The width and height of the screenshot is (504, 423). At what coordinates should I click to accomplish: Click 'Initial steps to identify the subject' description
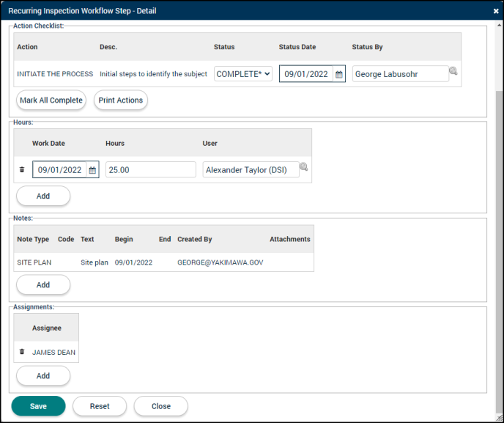pos(153,74)
